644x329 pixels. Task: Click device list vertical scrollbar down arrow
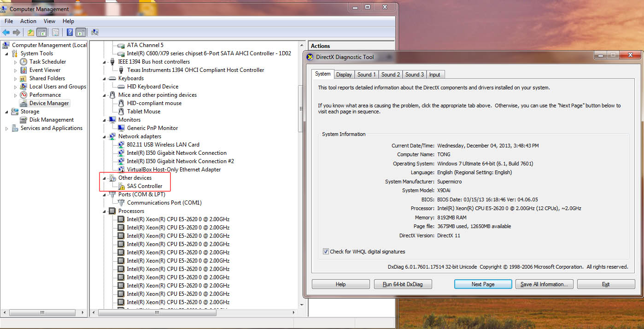pos(302,305)
